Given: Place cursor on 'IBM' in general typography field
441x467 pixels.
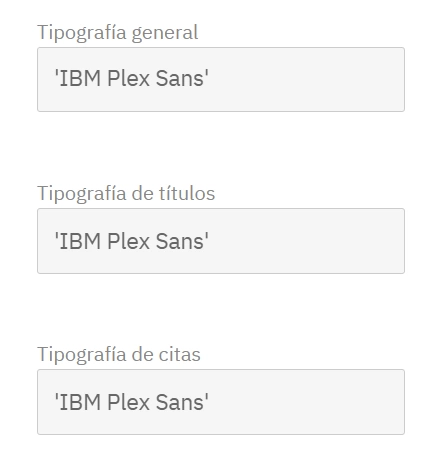Looking at the screenshot, I should [80, 79].
